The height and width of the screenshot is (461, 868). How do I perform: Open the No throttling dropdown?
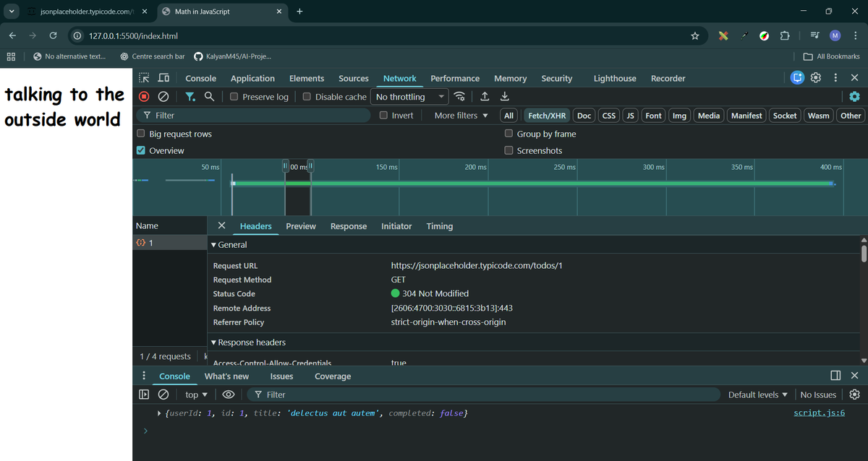(411, 97)
